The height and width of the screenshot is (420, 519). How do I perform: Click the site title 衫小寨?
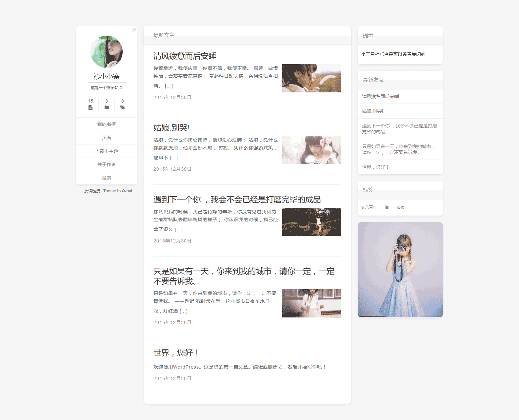pyautogui.click(x=107, y=76)
